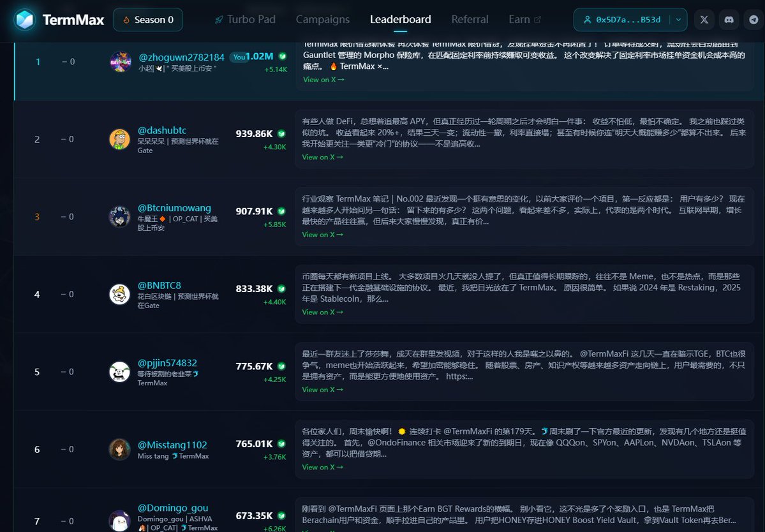Open profile link @zhoguwn2782184
This screenshot has height=532, width=765.
coord(181,57)
